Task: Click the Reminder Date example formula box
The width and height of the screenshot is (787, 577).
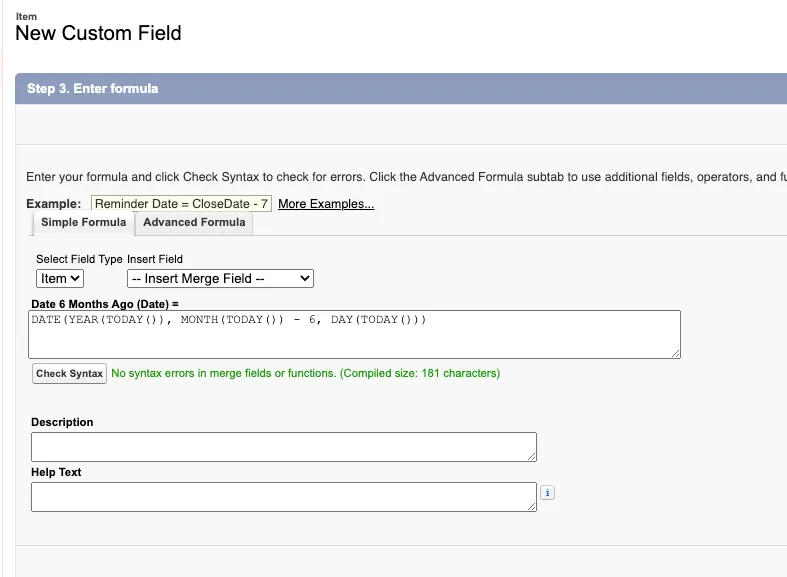Action: (x=181, y=204)
